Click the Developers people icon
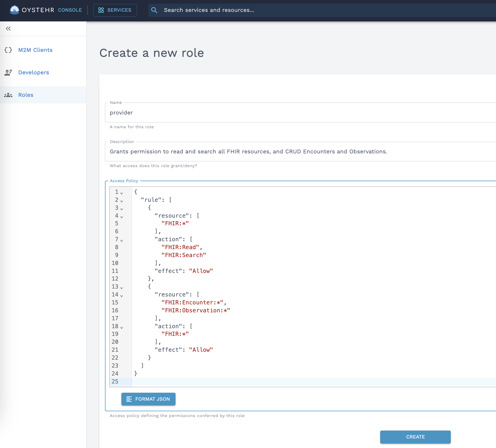The image size is (496, 448). click(8, 72)
